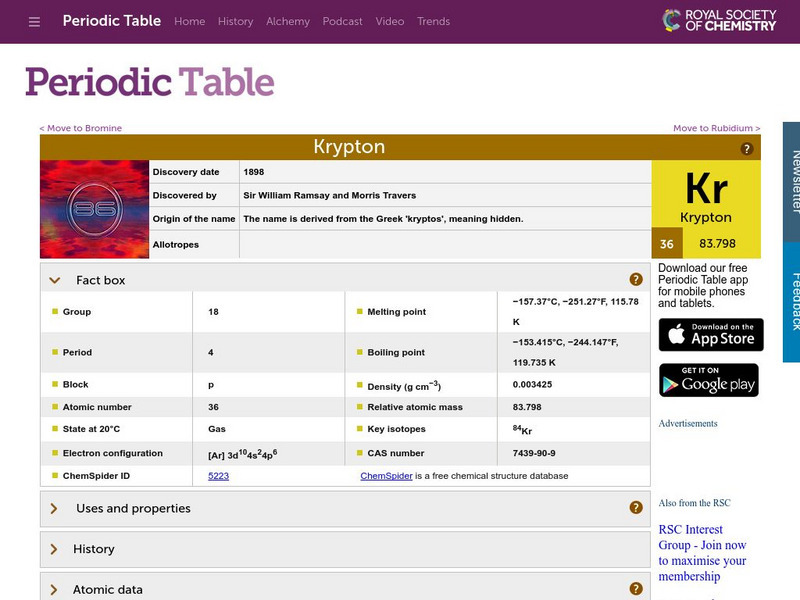Navigate to Bromine via the left link
The height and width of the screenshot is (600, 800).
coord(80,128)
